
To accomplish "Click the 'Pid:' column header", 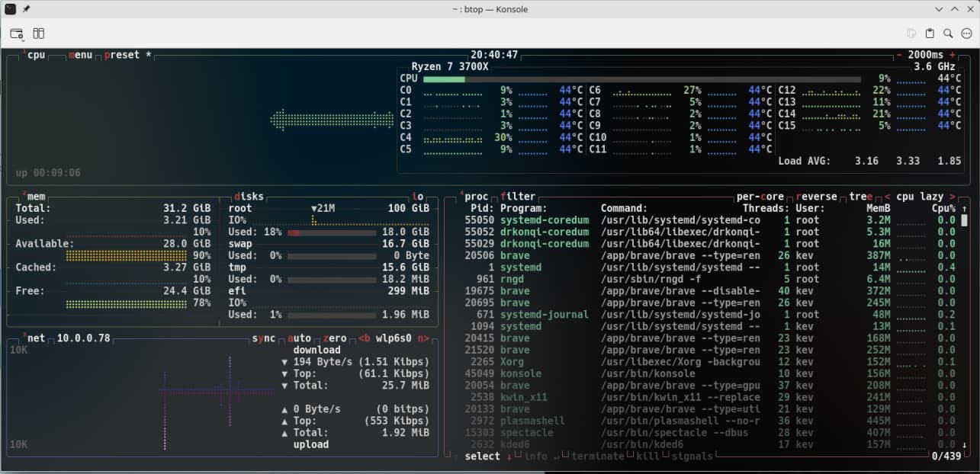I will tap(483, 208).
